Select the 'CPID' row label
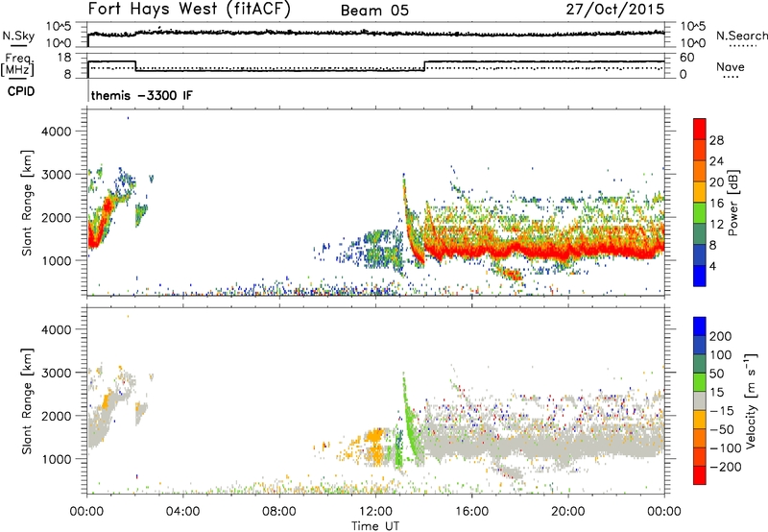Viewport: 768px width, 532px height. pos(21,91)
